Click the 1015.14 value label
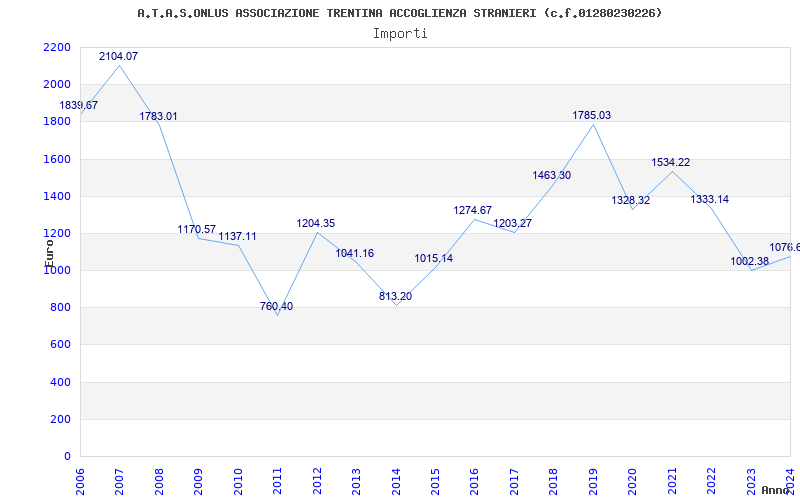This screenshot has height=500, width=800. tap(434, 259)
